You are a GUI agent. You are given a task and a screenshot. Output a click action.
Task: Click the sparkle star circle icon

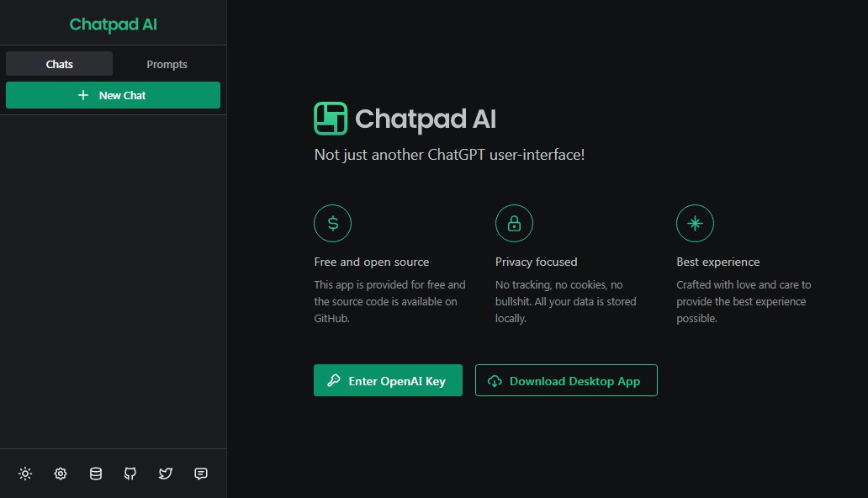pos(695,223)
